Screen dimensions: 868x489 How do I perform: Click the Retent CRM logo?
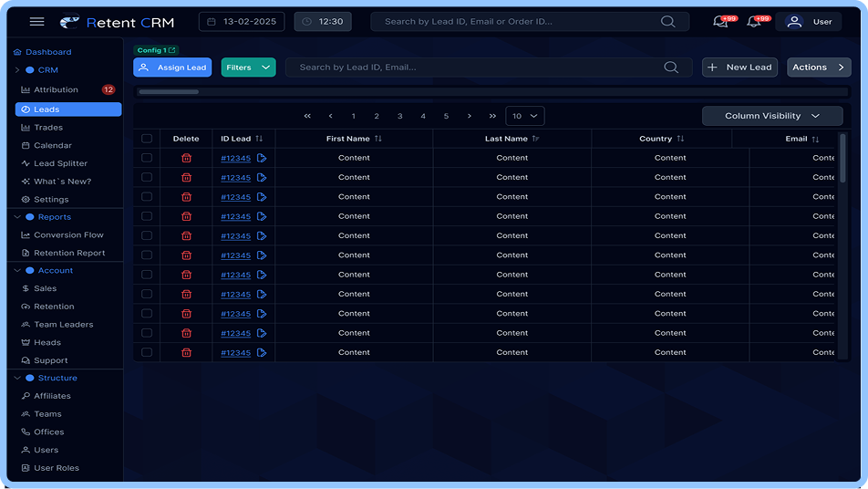[x=117, y=22]
